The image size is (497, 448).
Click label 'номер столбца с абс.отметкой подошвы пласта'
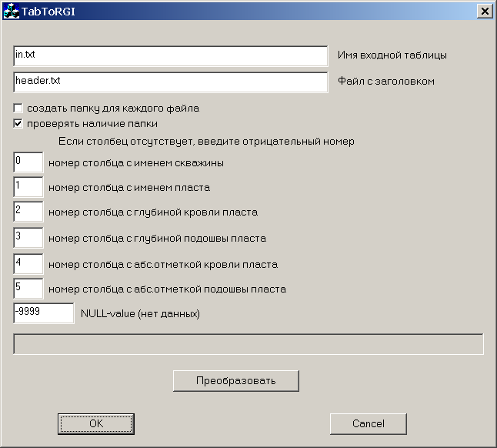168,289
